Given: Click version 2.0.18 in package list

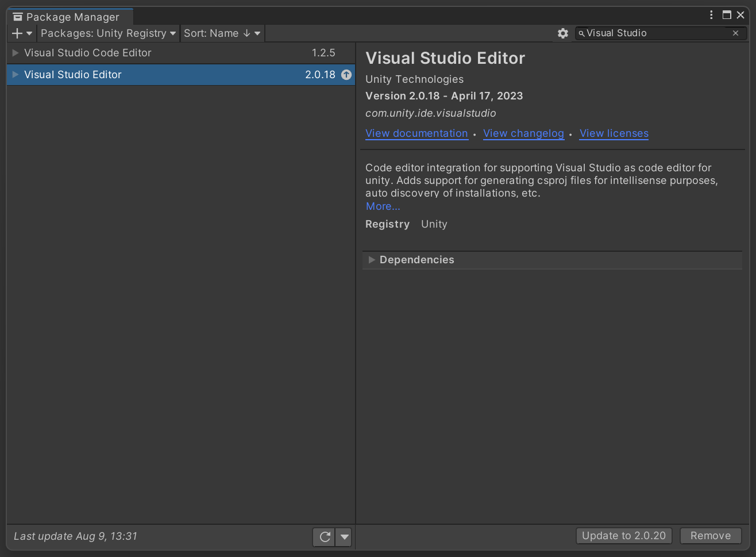Looking at the screenshot, I should (x=320, y=75).
